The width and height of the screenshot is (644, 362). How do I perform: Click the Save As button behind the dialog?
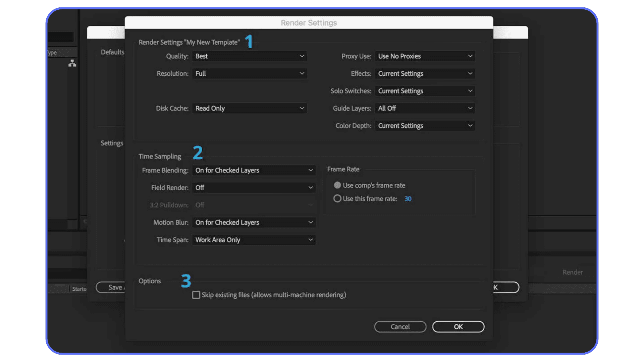pos(114,287)
